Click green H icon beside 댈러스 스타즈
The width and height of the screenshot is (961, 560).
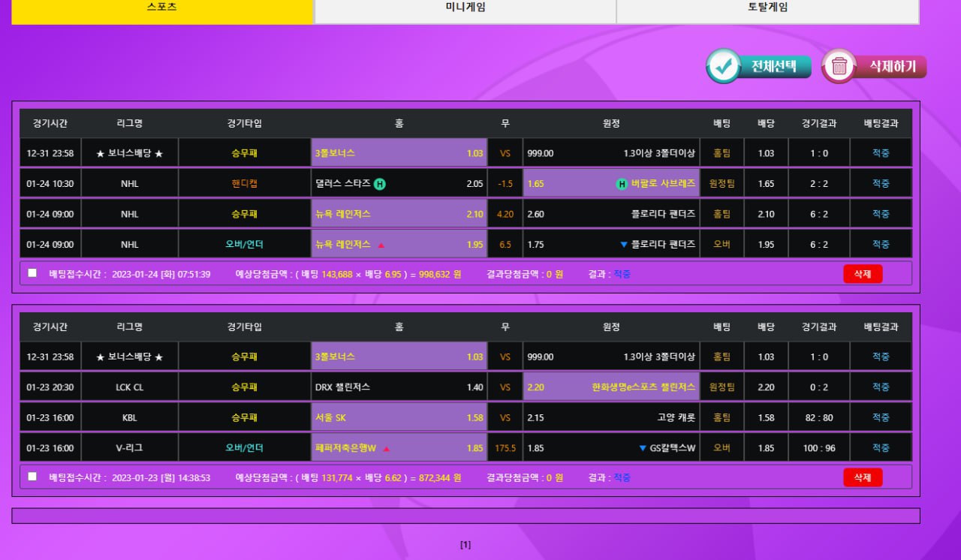[x=380, y=184]
